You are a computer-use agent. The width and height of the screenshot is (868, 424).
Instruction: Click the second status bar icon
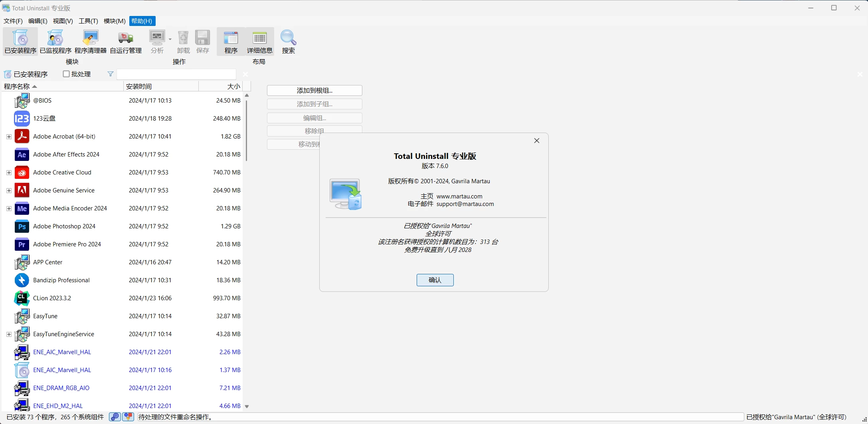click(x=128, y=417)
